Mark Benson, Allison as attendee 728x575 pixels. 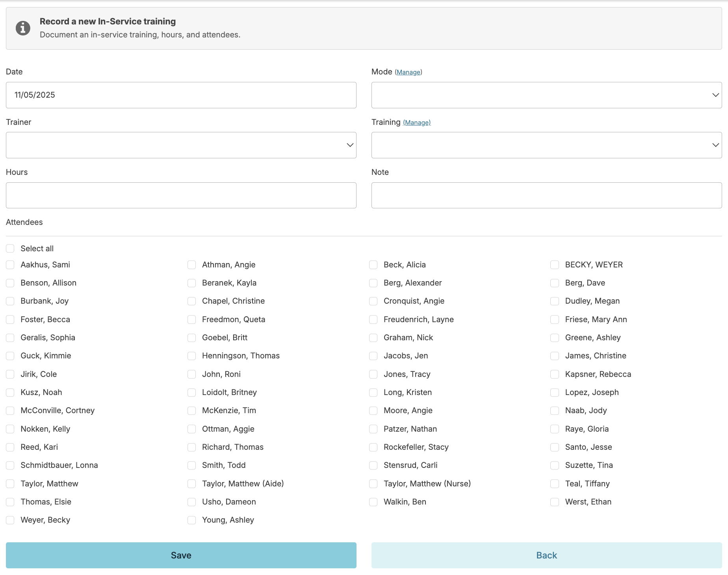(10, 283)
